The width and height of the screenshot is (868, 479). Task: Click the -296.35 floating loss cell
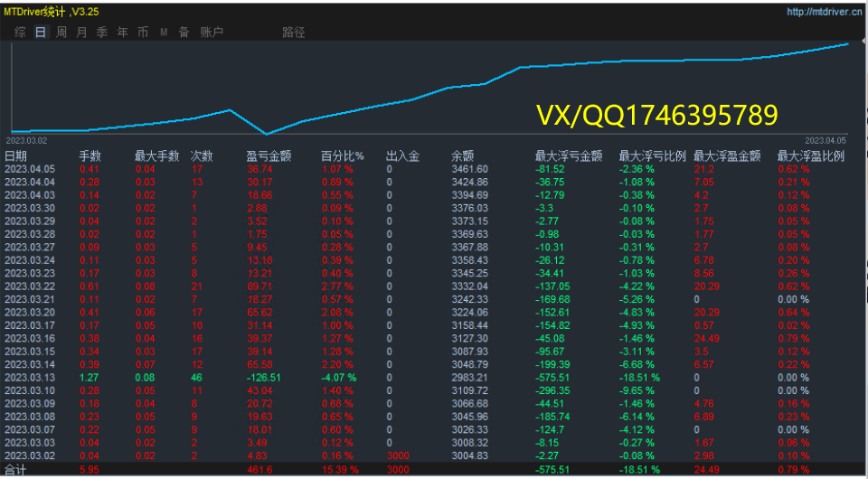click(x=553, y=390)
